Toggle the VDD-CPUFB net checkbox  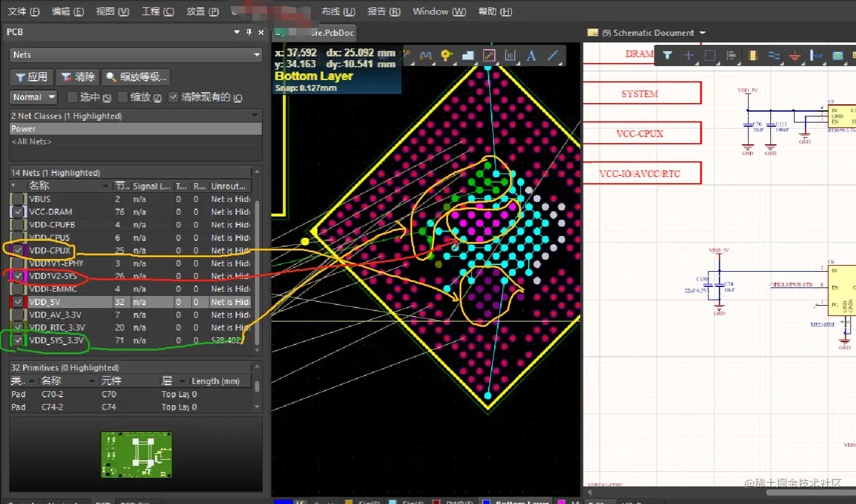[18, 224]
